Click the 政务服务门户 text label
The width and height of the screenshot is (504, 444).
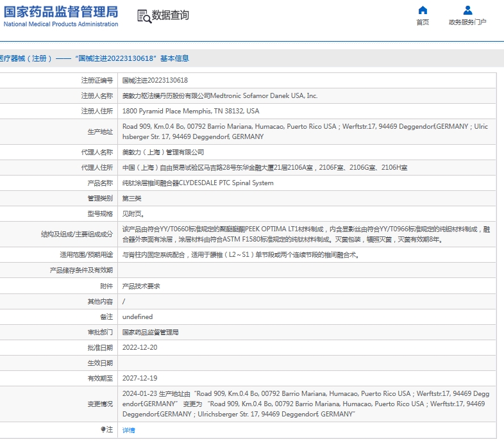[x=467, y=22]
